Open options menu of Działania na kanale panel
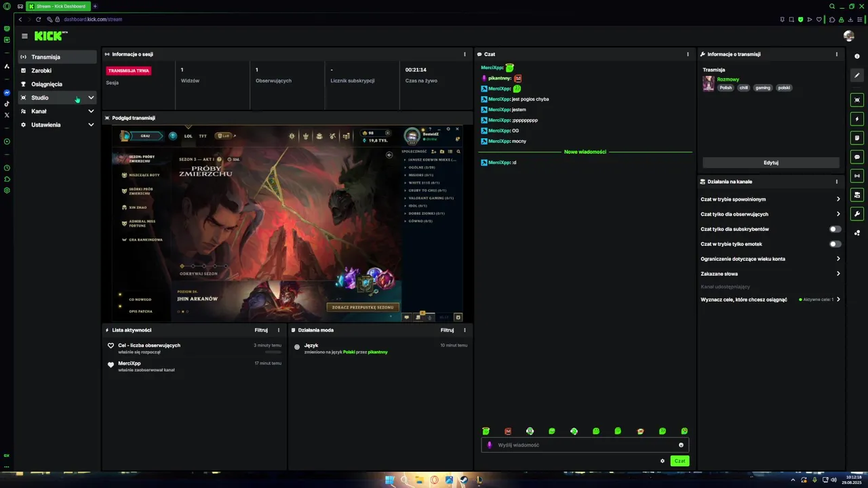 [x=836, y=182]
